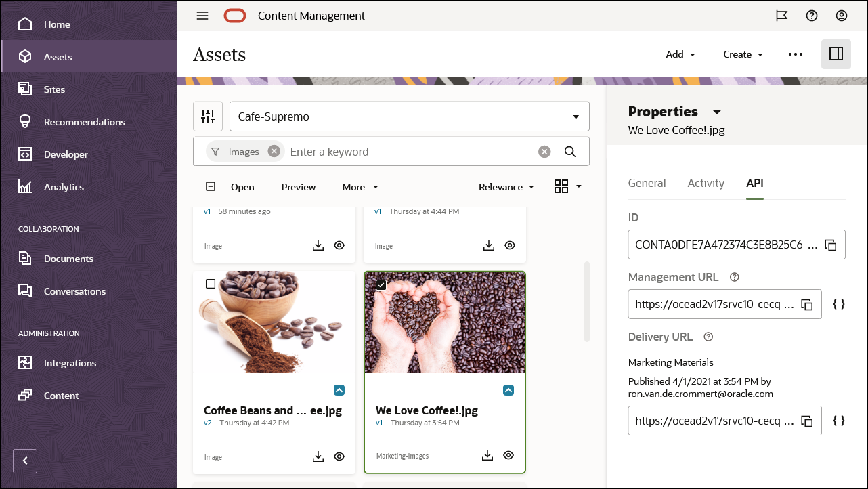Open the filter settings sliders icon
The height and width of the screenshot is (489, 868).
pyautogui.click(x=208, y=116)
